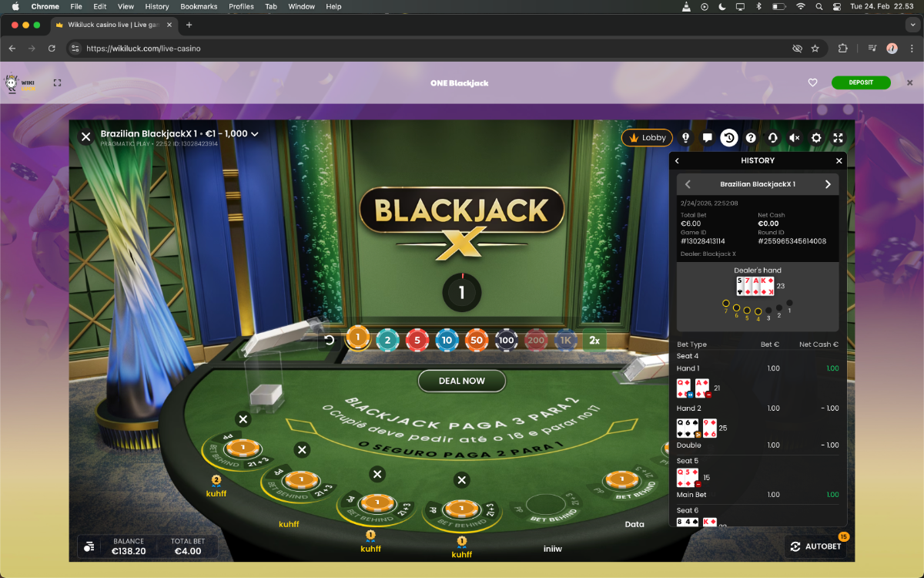Click the undo bet arrow icon
This screenshot has width=924, height=578.
coord(330,340)
